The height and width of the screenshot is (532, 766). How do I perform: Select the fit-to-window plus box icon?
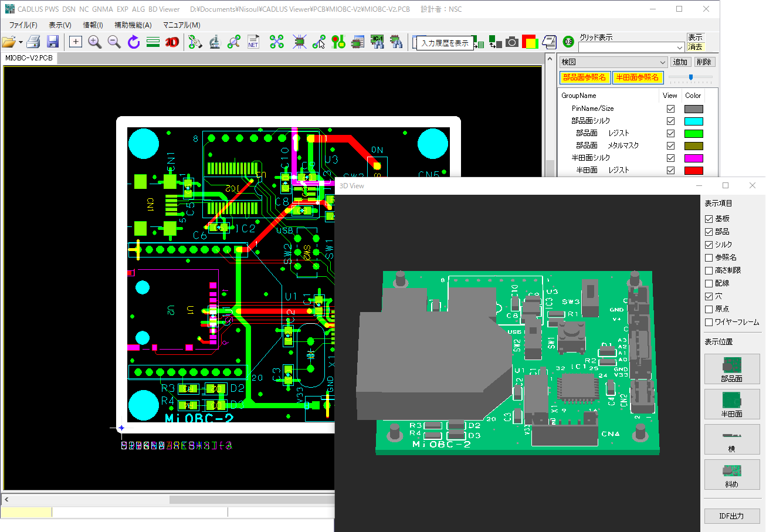click(76, 42)
